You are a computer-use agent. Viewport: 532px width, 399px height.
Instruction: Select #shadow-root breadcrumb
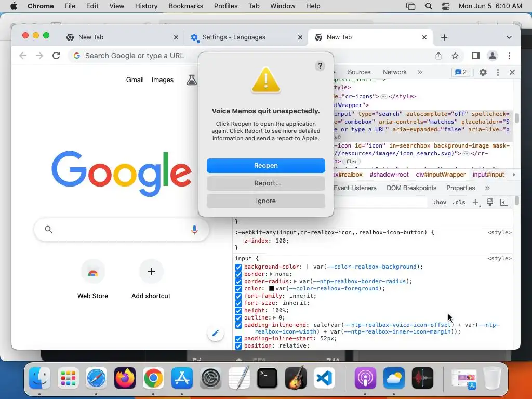click(389, 175)
